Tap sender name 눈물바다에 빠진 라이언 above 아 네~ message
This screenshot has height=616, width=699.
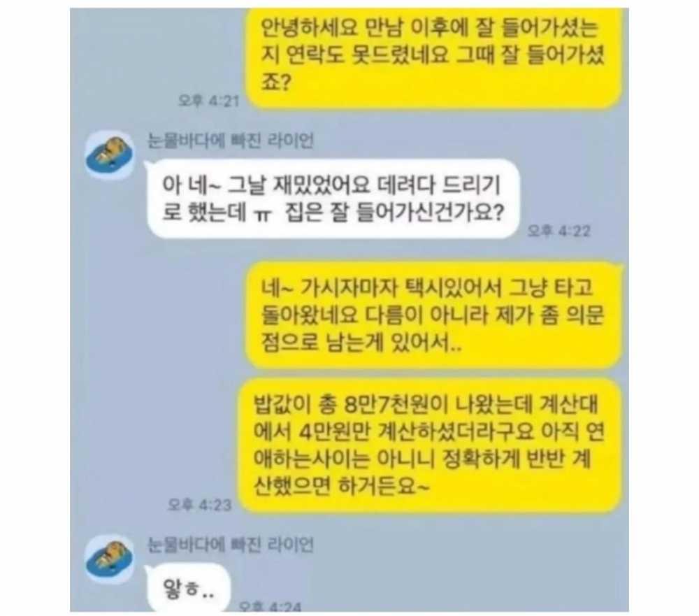[231, 141]
